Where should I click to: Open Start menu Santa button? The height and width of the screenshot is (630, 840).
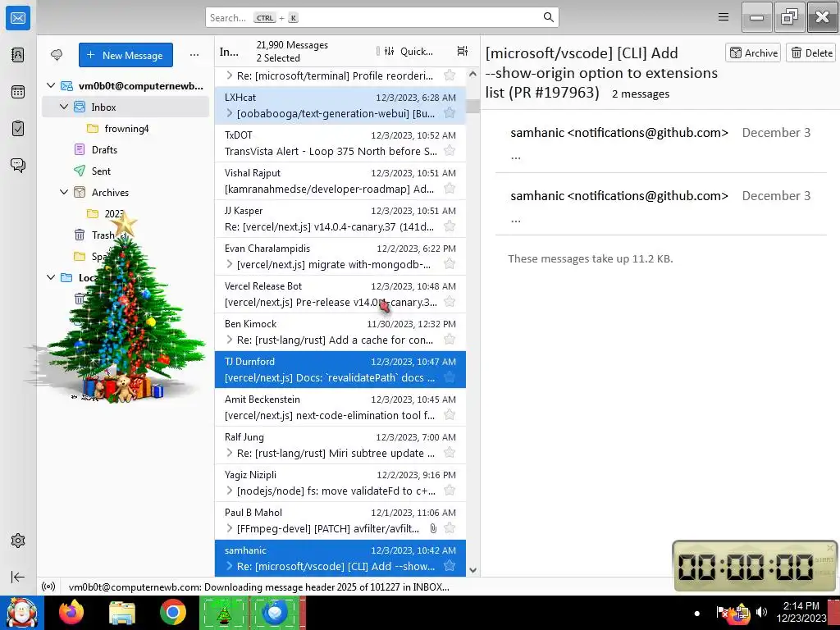21,612
